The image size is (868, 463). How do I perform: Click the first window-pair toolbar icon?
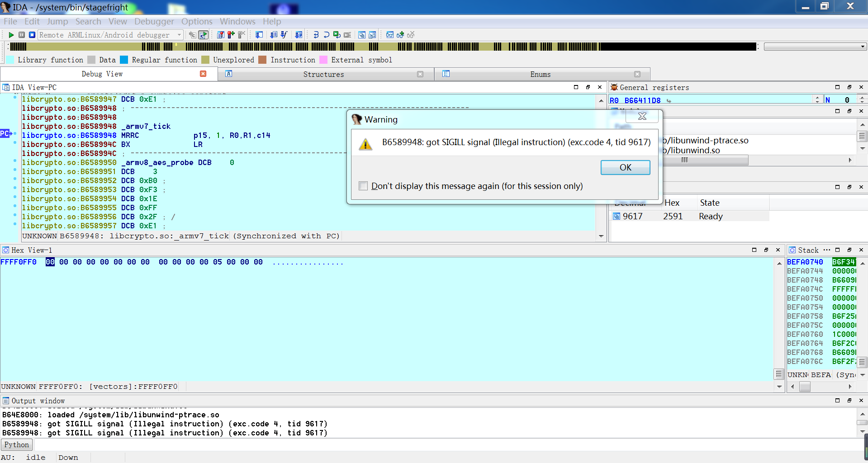[x=362, y=35]
